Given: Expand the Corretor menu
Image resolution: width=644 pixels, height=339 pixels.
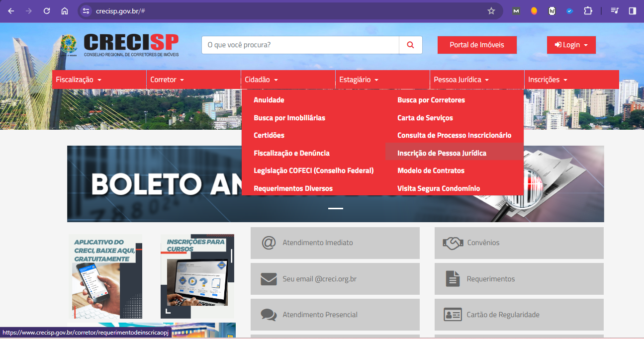Looking at the screenshot, I should (193, 80).
